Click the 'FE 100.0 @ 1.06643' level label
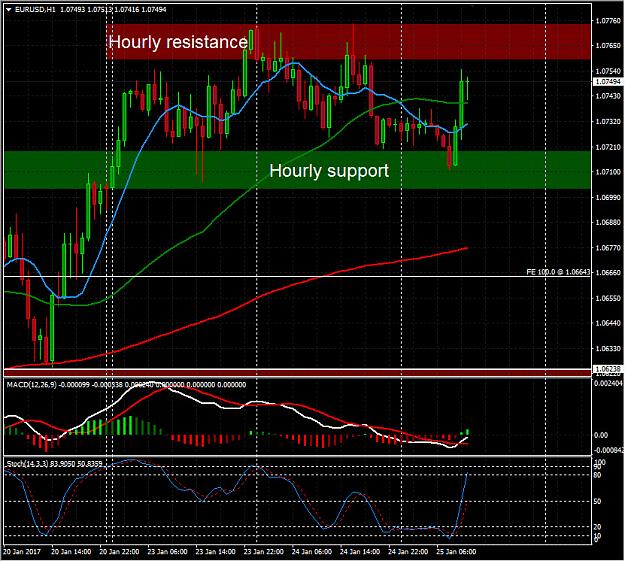The height and width of the screenshot is (561, 625). click(558, 272)
